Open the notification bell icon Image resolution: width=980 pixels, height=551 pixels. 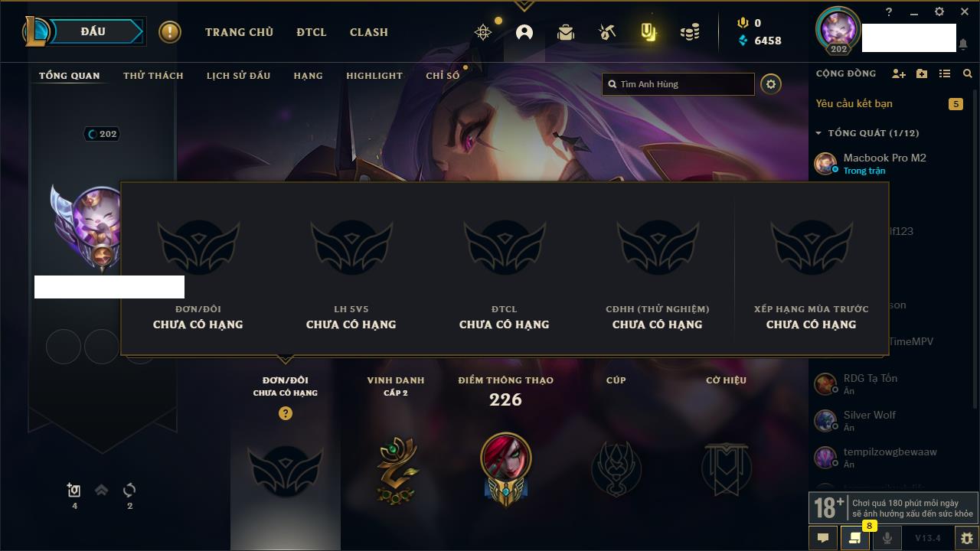963,44
